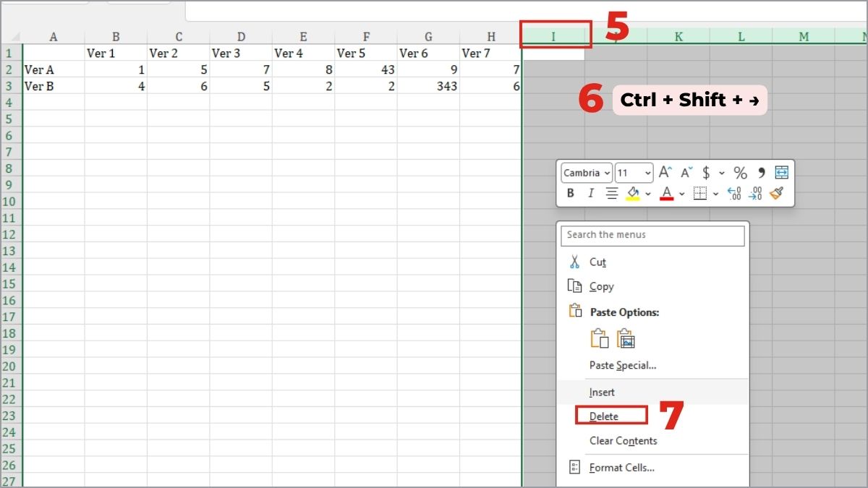
Task: Select the column A header
Action: pos(54,36)
